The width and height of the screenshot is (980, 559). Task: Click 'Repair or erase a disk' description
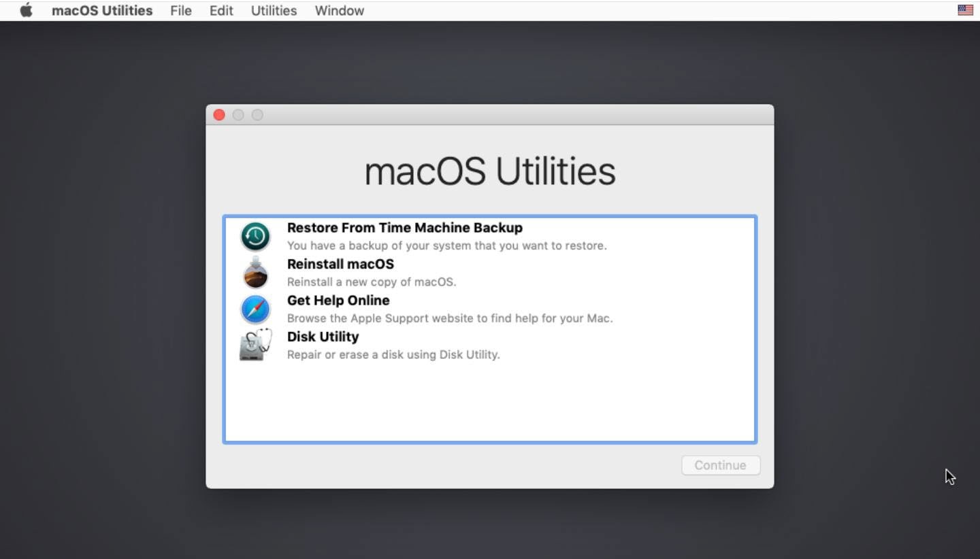[x=393, y=354]
